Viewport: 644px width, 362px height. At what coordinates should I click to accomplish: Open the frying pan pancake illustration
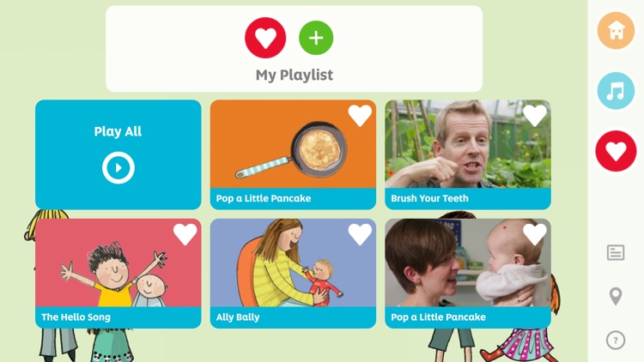tap(293, 144)
